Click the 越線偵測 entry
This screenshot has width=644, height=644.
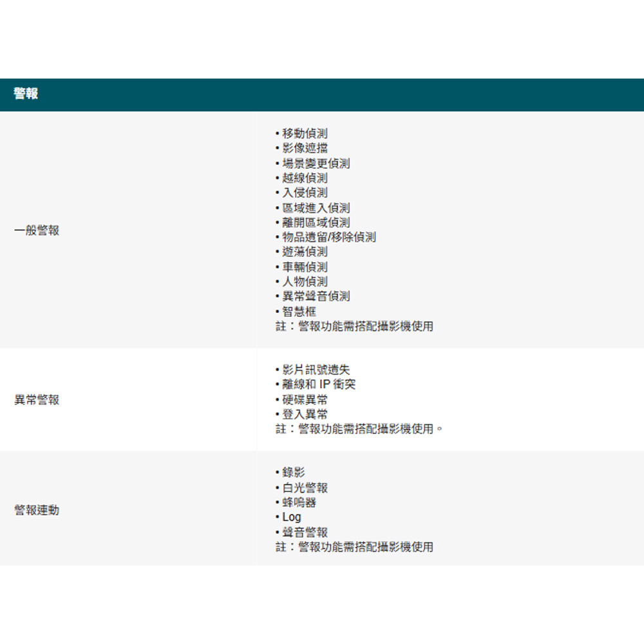click(x=304, y=178)
